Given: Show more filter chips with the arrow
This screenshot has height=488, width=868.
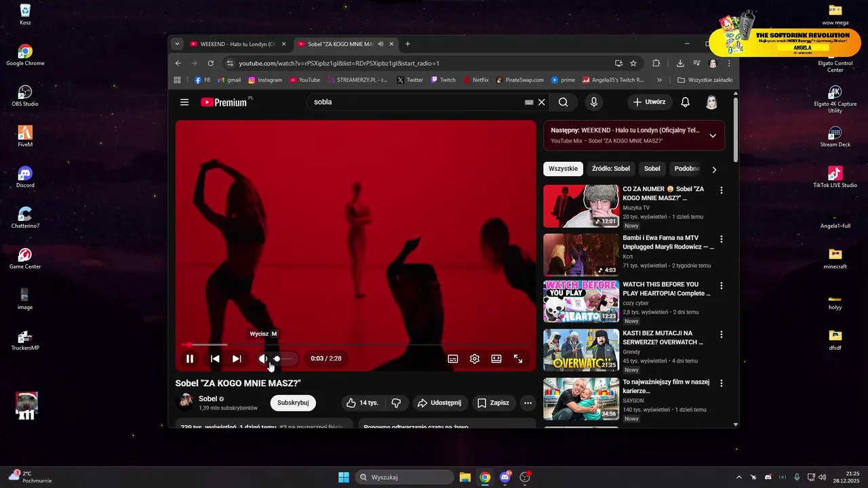Looking at the screenshot, I should tap(714, 169).
